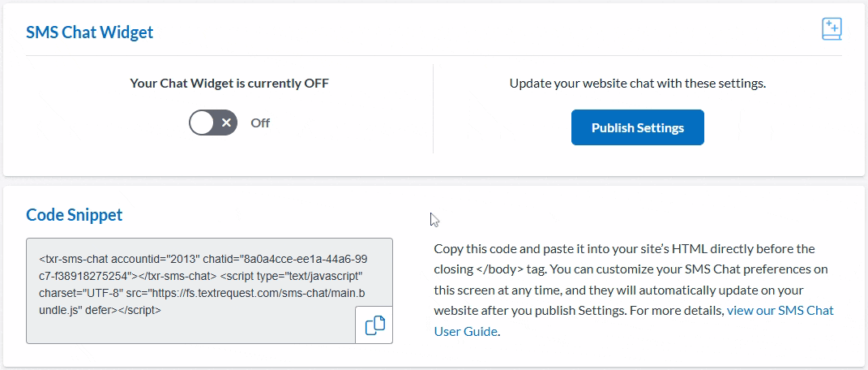Turn on the SMS Chat Widget toggle
Viewport: 868px width, 370px height.
pos(213,123)
